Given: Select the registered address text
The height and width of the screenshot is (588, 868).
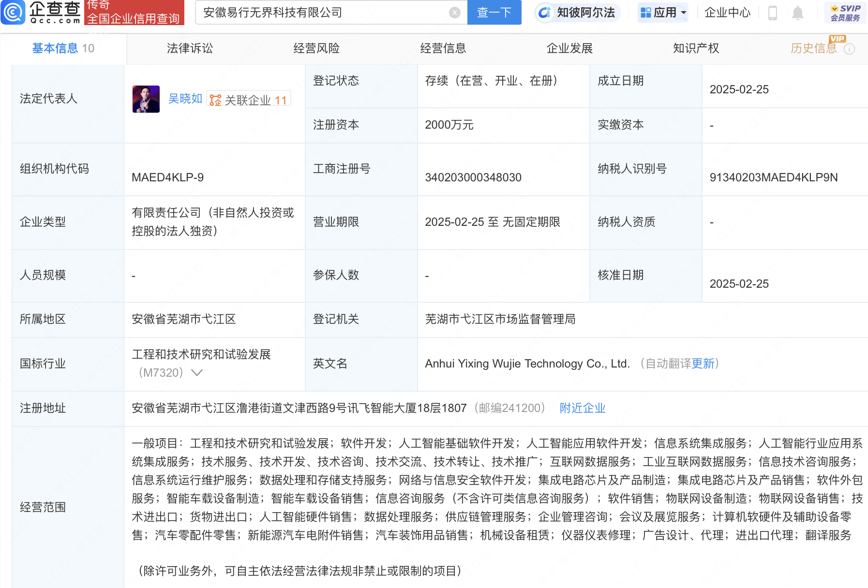Looking at the screenshot, I should click(299, 408).
